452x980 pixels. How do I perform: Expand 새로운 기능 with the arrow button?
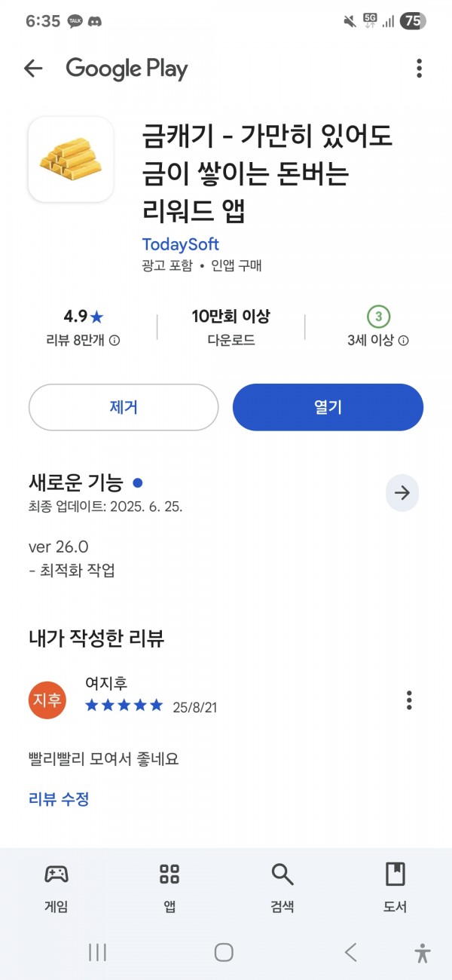[402, 493]
